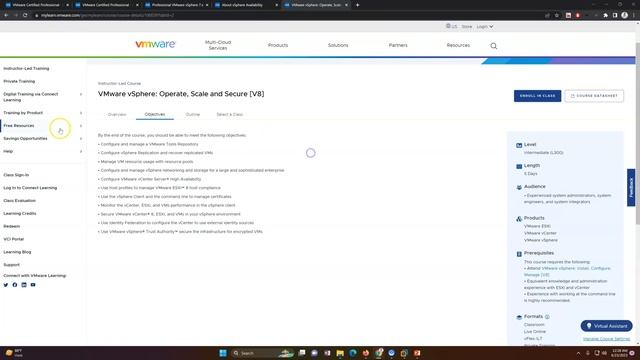
Task: Click the weather widget on taskbar
Action: coord(14,353)
